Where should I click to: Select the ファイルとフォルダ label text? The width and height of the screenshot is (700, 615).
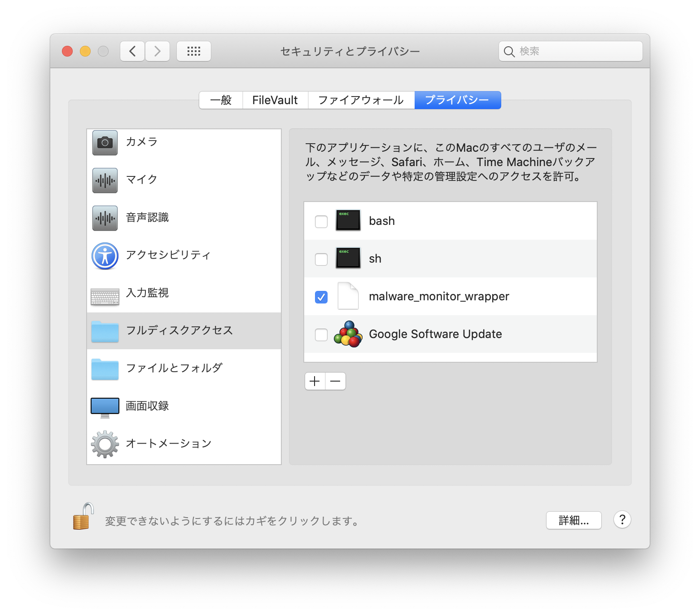(174, 368)
